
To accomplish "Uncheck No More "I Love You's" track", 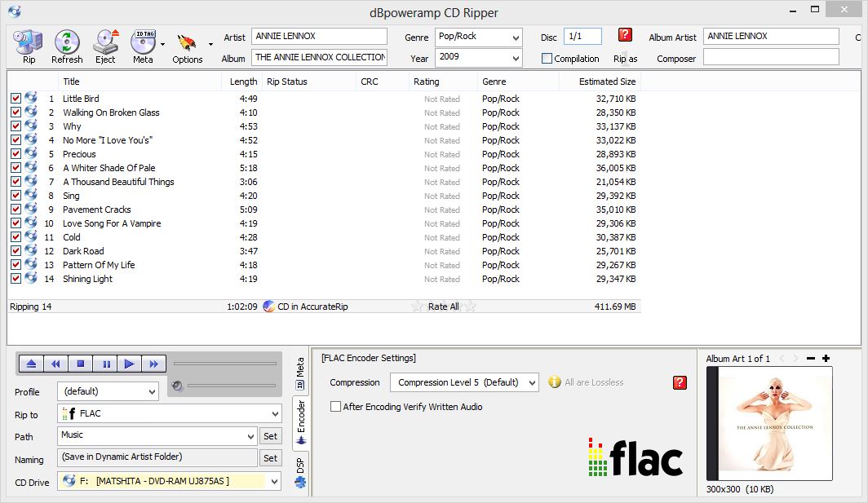I will [15, 140].
